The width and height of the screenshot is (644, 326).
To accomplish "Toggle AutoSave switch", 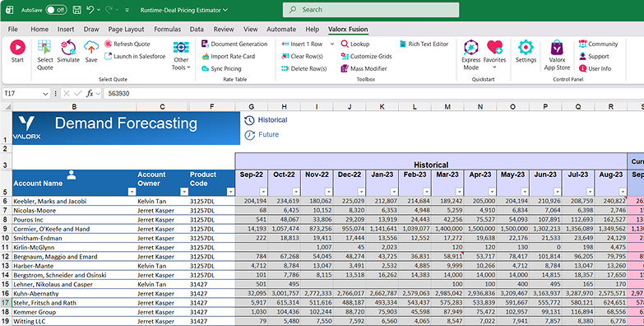I will click(x=56, y=10).
